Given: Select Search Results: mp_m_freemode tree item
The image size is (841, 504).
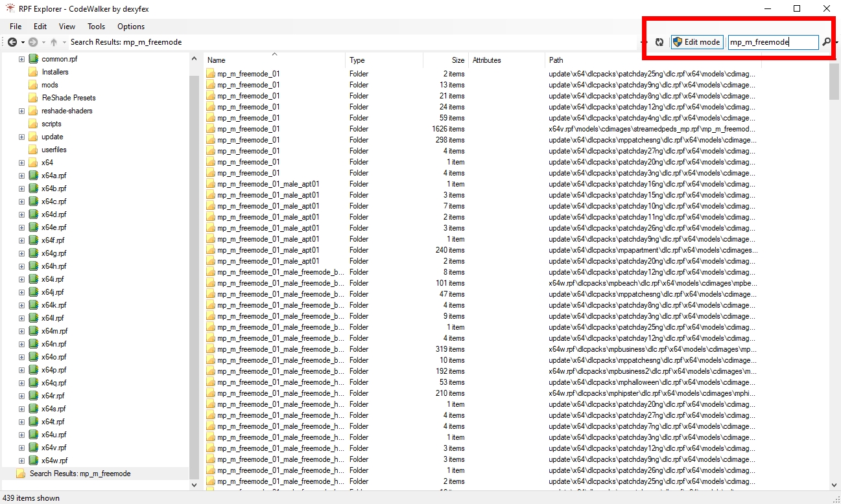Looking at the screenshot, I should pos(80,474).
